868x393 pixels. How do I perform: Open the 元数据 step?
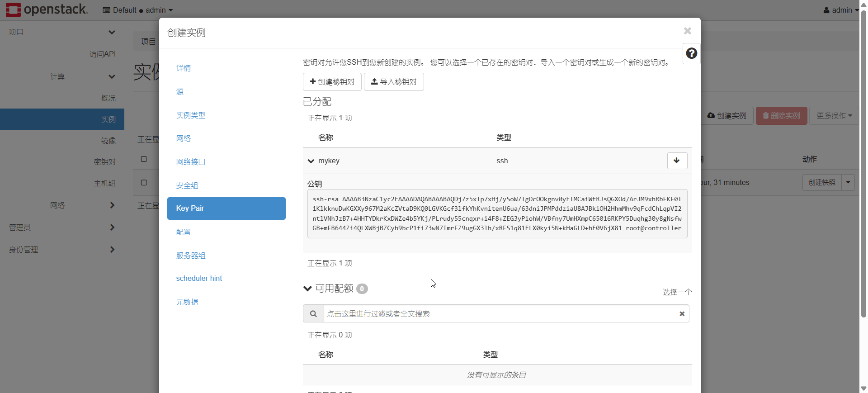[x=187, y=302]
